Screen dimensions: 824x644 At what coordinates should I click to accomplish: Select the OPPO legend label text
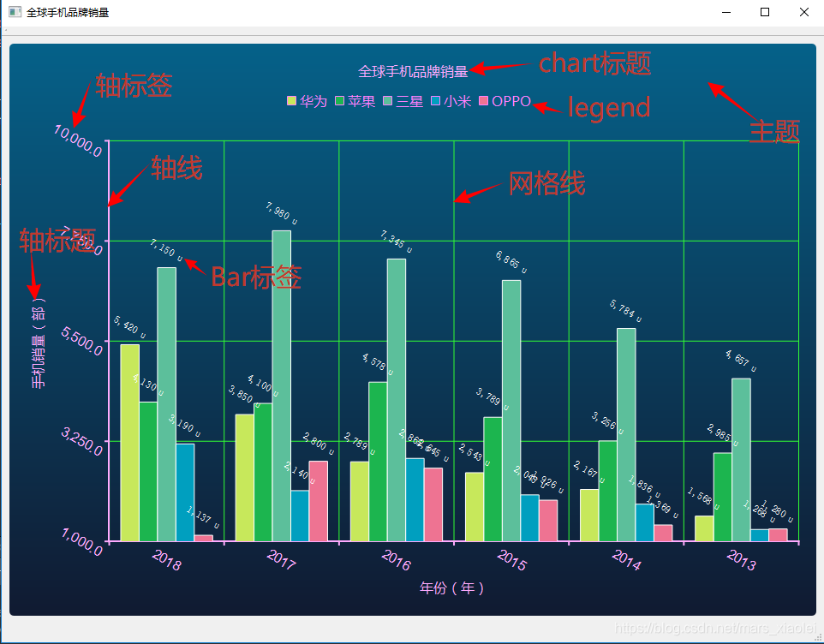click(x=511, y=101)
